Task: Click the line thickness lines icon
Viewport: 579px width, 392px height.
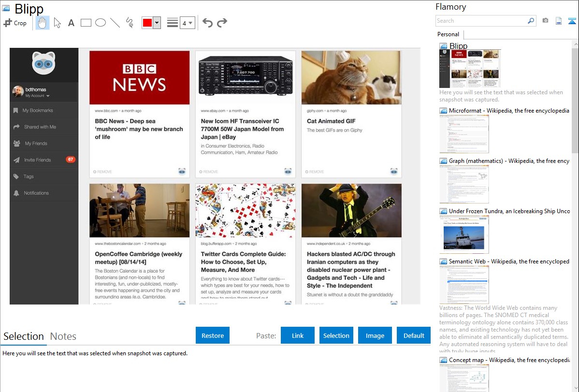Action: coord(173,23)
